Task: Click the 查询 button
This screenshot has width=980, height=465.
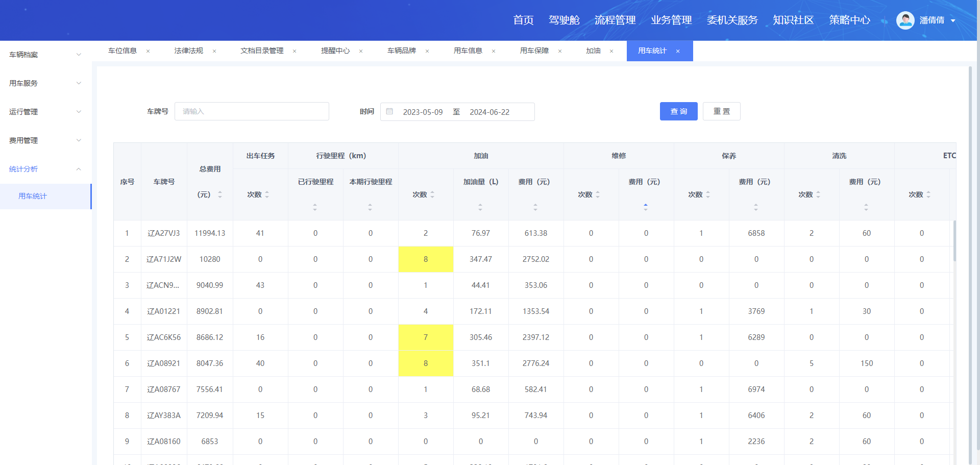Action: 679,111
